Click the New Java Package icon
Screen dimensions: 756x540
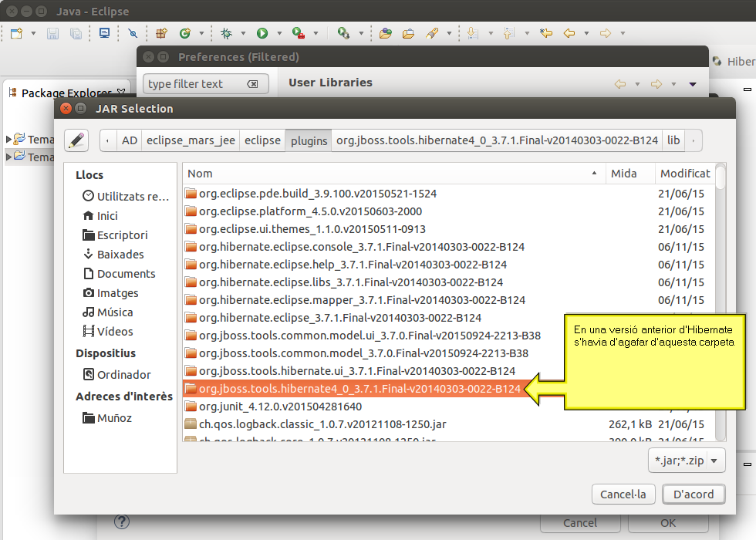click(161, 33)
